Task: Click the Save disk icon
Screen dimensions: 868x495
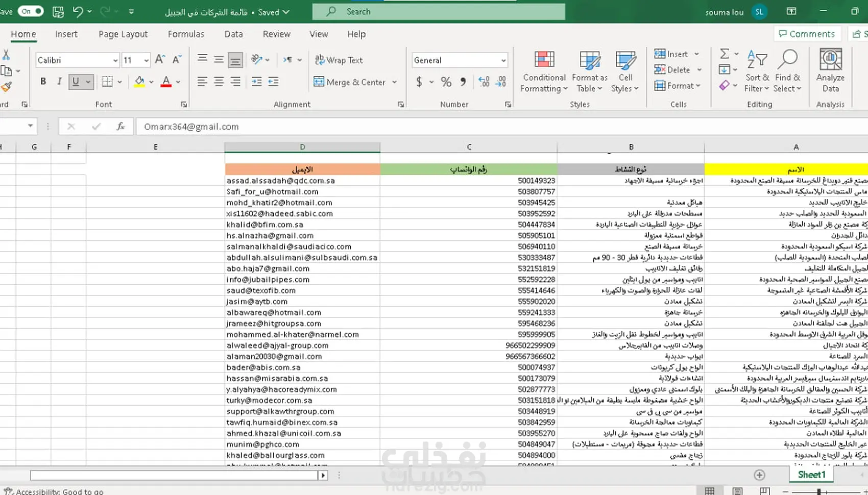Action: tap(58, 11)
